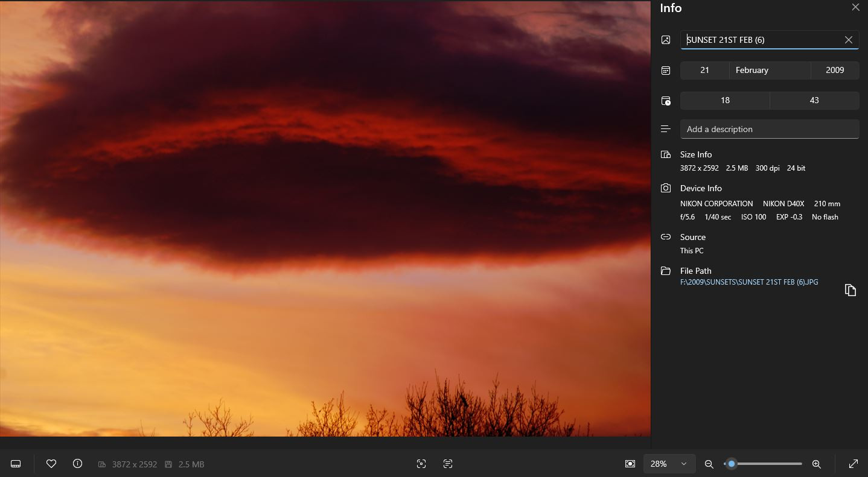Click the SUNSET 21ST FEB file name field

coord(761,40)
